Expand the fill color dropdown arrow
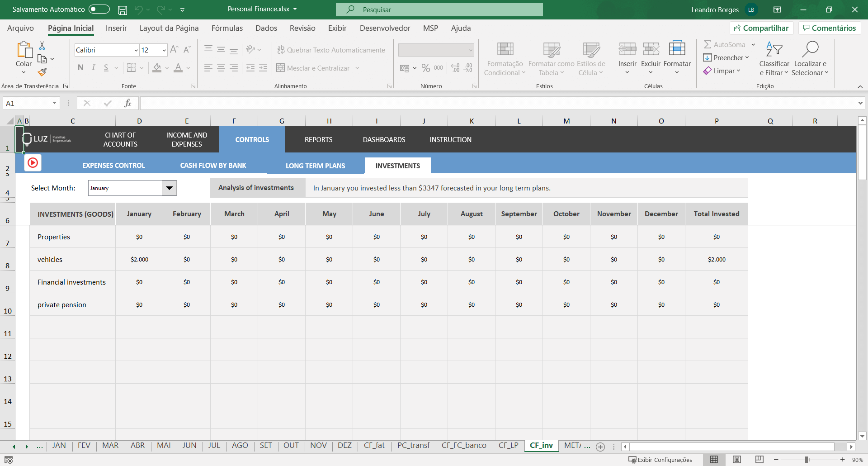 (x=167, y=68)
